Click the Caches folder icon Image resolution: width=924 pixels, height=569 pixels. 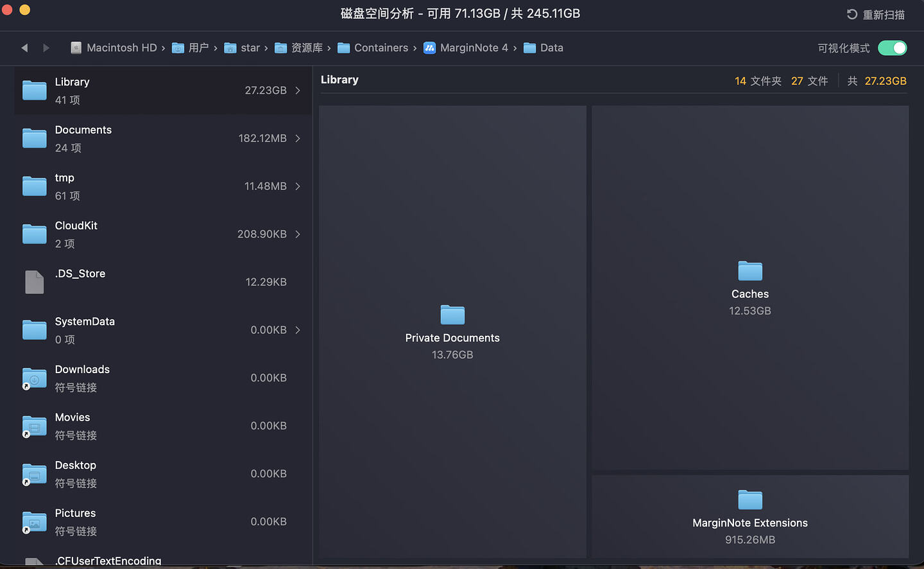point(750,271)
